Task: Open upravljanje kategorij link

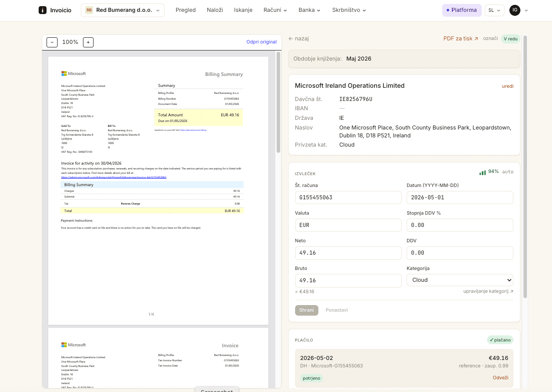Action: 488,291
